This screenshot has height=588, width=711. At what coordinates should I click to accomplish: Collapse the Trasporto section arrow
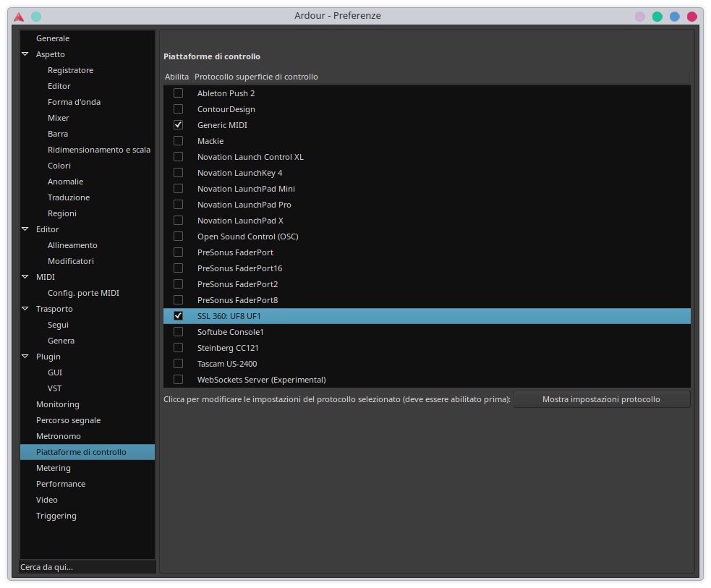pyautogui.click(x=25, y=309)
